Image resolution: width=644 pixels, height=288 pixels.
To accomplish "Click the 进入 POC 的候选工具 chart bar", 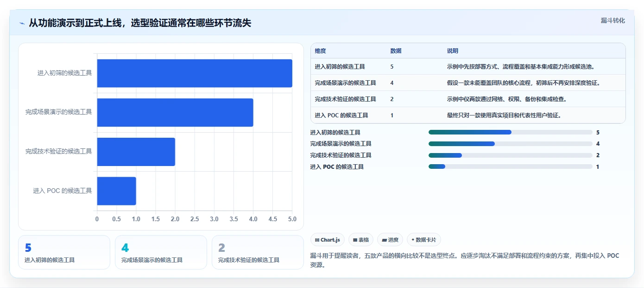I will point(117,191).
